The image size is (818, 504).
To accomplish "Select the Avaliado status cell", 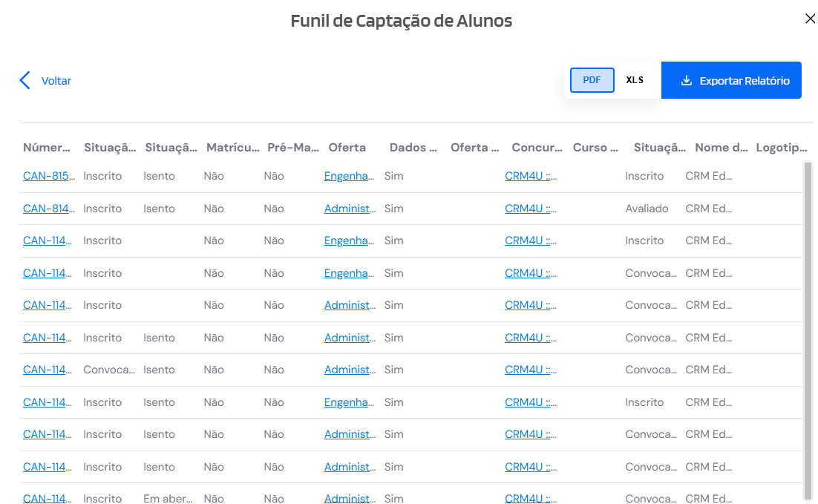I will point(647,208).
